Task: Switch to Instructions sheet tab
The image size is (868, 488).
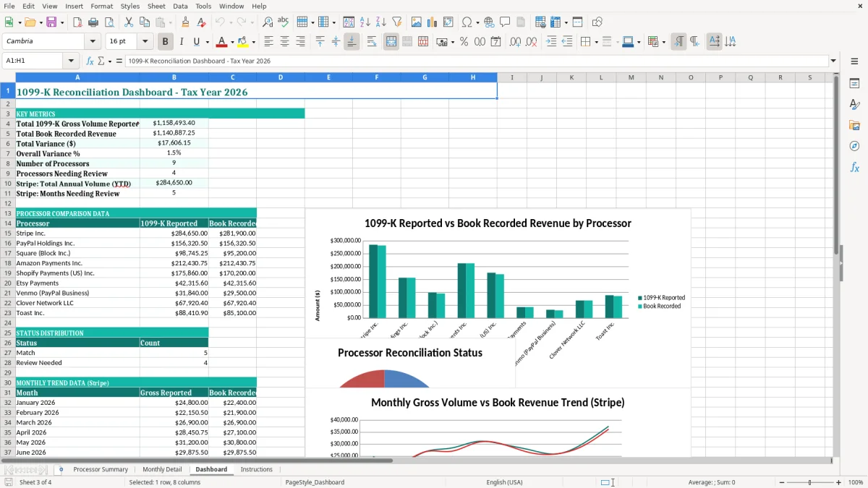Action: (x=257, y=470)
